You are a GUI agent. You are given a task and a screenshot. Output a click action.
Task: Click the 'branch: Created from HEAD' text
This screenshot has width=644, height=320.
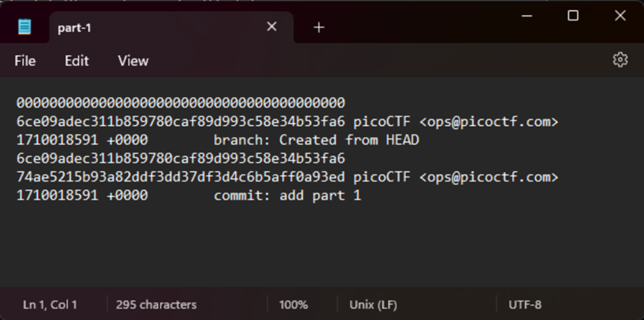coord(316,140)
